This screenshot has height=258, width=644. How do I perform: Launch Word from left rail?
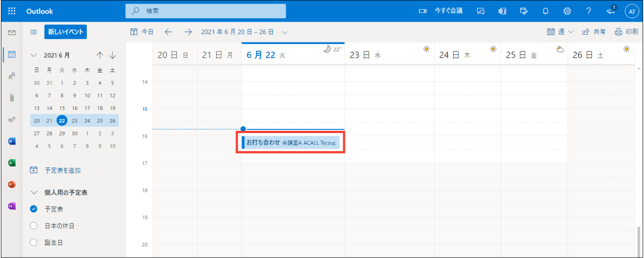click(12, 141)
